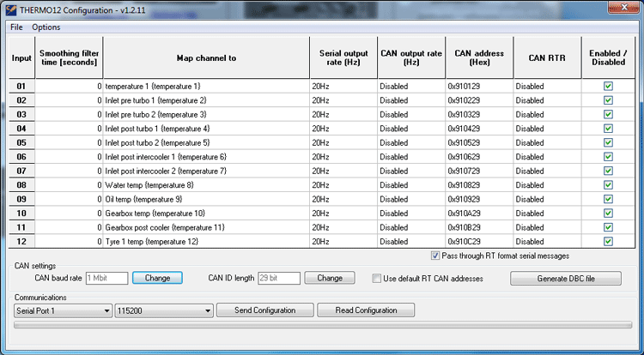This screenshot has width=644, height=355.
Task: Click Change next to CAN baud rate
Action: (157, 278)
